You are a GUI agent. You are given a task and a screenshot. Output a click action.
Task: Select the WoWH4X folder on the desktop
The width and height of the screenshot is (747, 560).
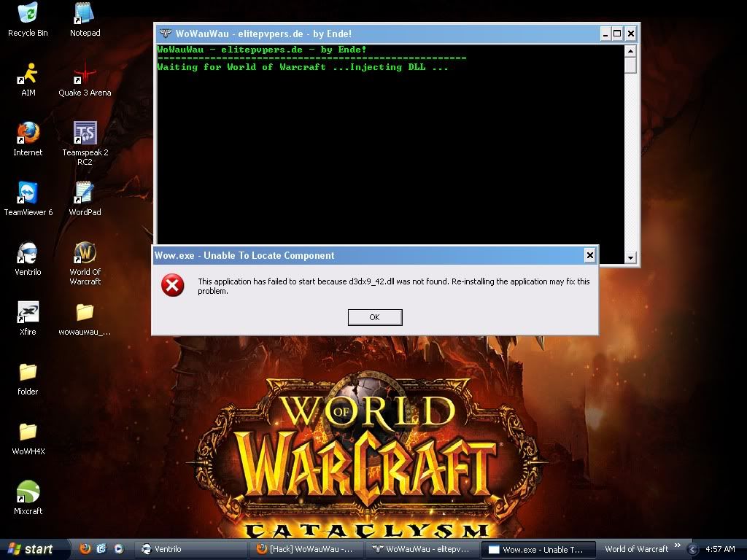28,438
